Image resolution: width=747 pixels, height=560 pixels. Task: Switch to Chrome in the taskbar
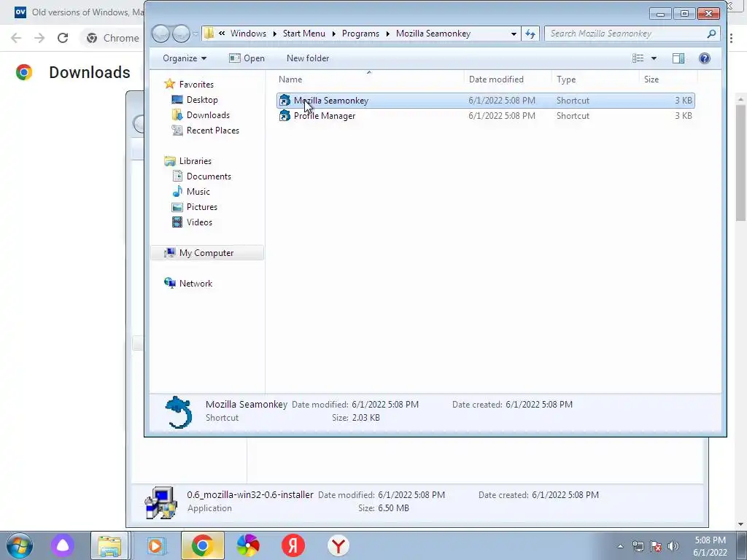202,545
